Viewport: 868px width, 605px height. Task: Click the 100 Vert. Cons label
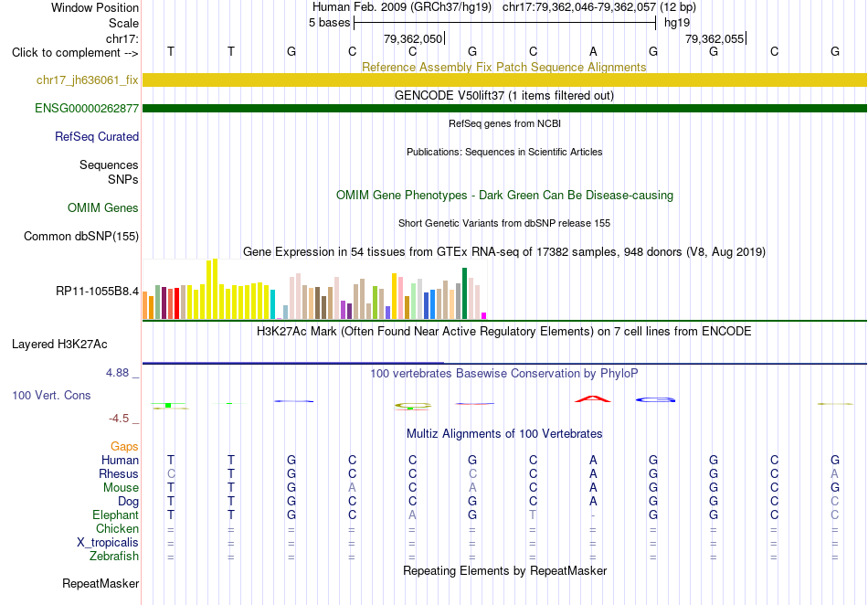point(51,395)
